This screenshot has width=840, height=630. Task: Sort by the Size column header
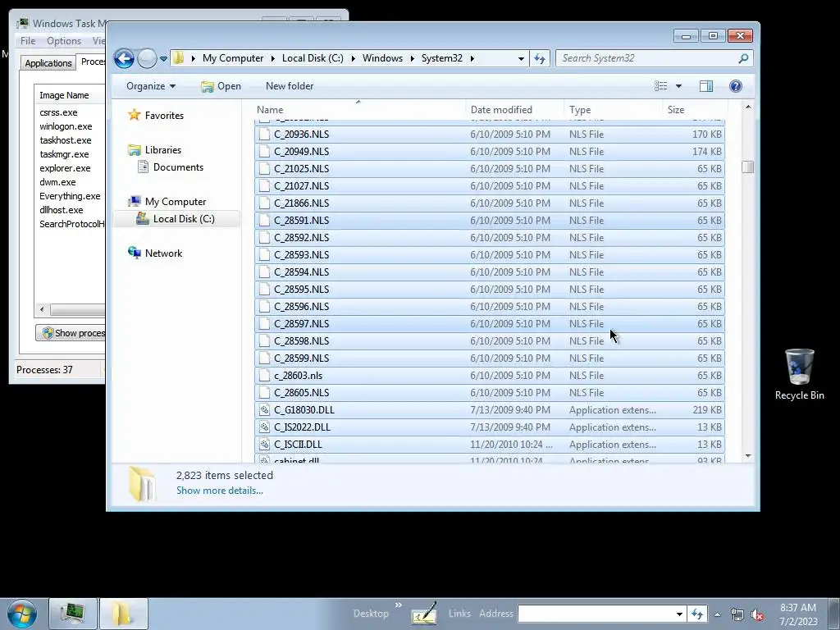pyautogui.click(x=694, y=110)
